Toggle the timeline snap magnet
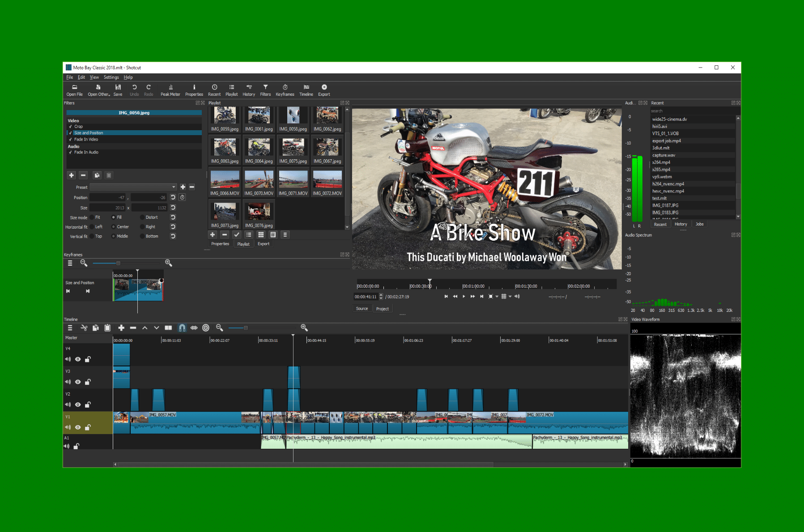Viewport: 804px width, 532px height. (182, 328)
